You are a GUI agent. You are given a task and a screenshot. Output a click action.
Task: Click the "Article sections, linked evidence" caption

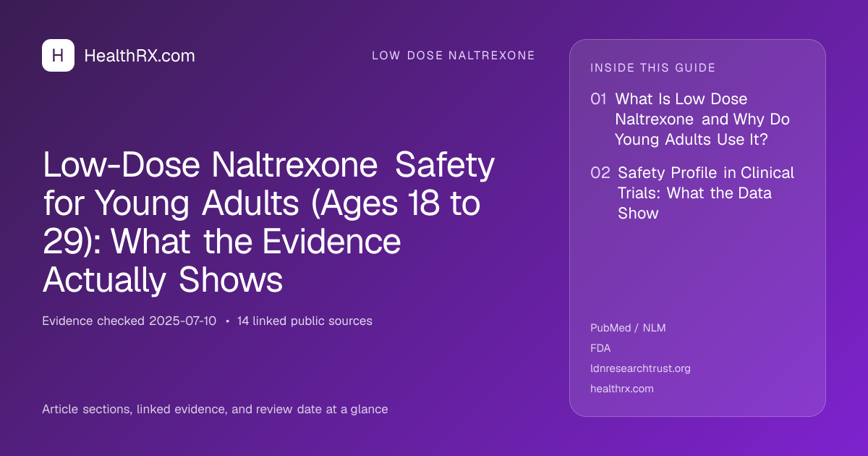(x=215, y=409)
